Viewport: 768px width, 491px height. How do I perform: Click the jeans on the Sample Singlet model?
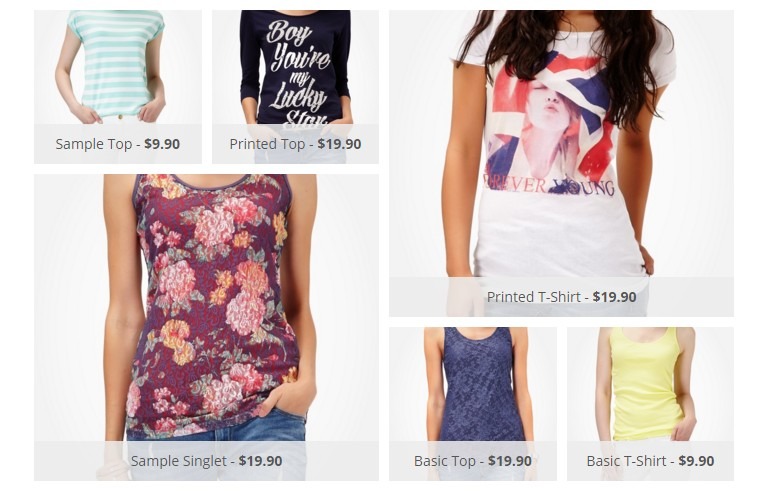click(x=216, y=424)
